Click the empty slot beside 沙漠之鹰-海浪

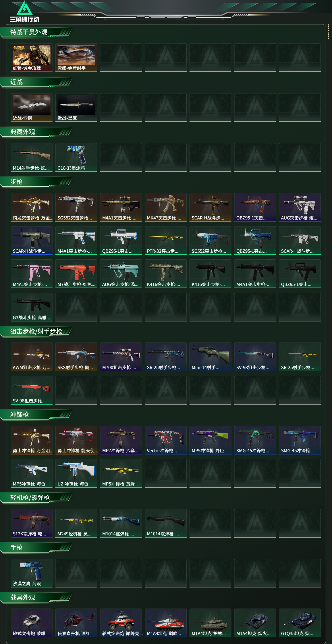click(76, 573)
